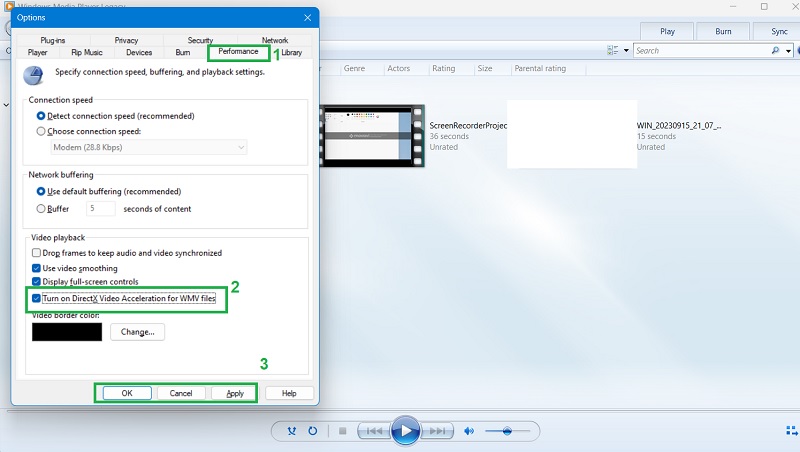Switch to the Burn options tab

tap(183, 53)
